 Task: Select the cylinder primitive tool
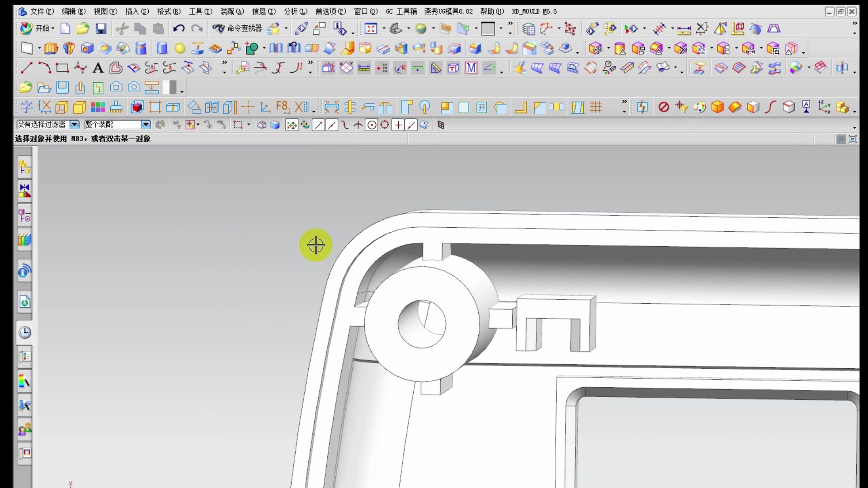[x=162, y=48]
